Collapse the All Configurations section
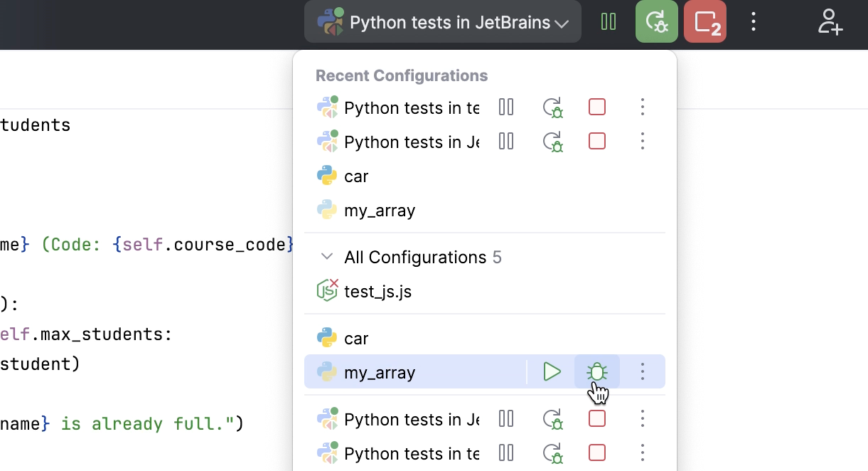The image size is (868, 471). click(327, 257)
